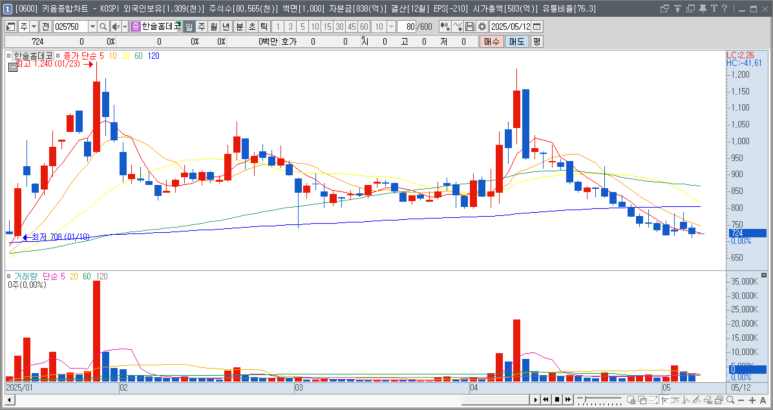Click the copy chart icon at bottom toolbar

[x=642, y=400]
